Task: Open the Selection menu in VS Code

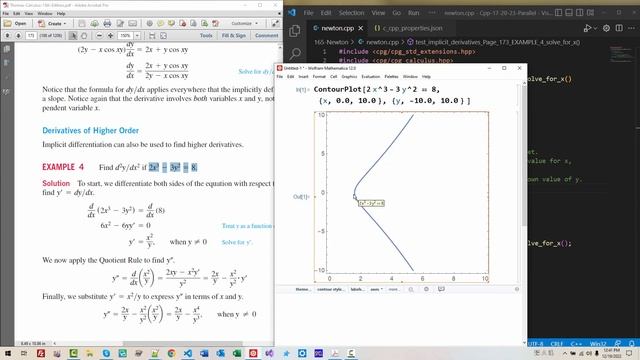Action: point(351,13)
